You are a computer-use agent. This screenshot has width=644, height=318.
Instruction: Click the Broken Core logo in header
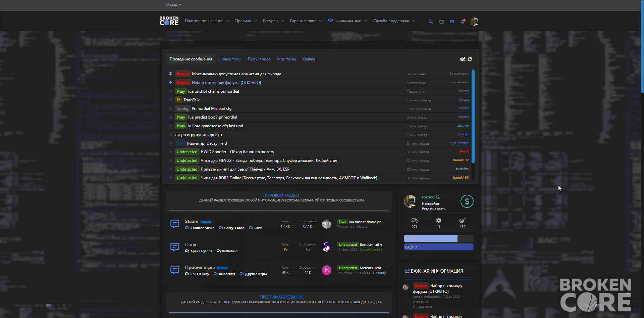[169, 21]
